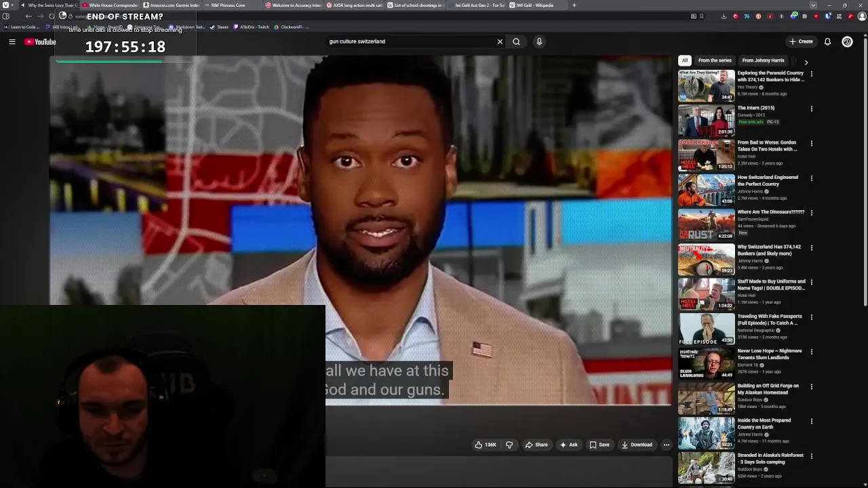
Task: Go to the YouTube home logo
Action: (40, 42)
